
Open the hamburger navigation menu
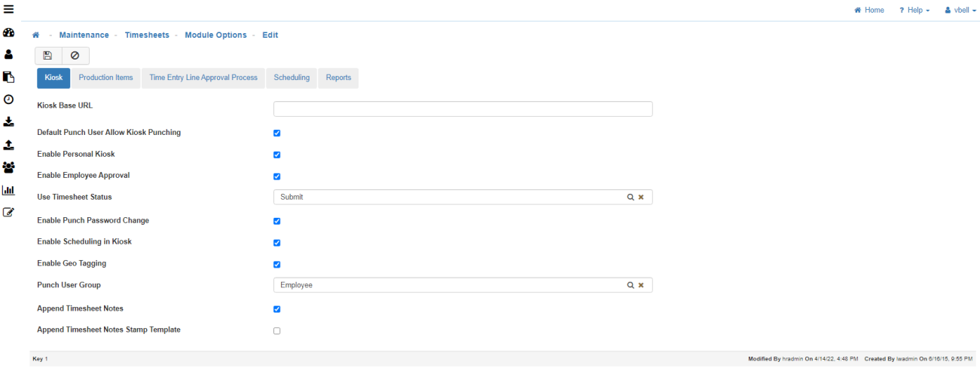point(9,10)
